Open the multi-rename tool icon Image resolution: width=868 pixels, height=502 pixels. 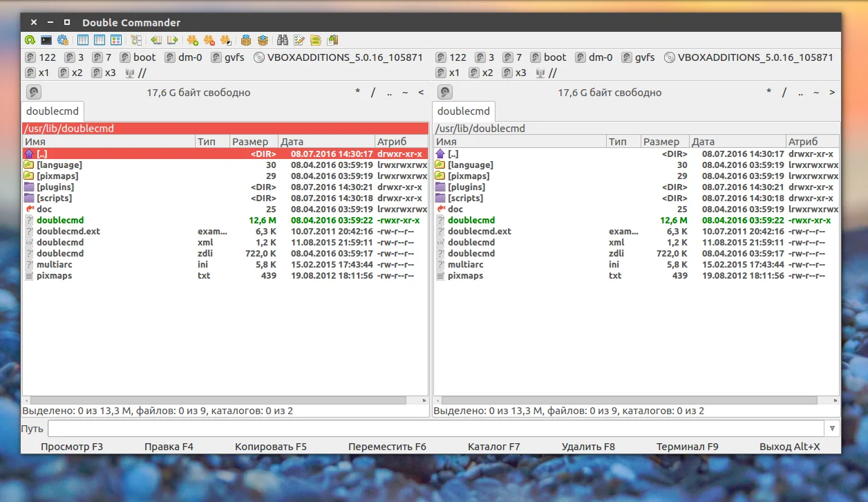(299, 40)
